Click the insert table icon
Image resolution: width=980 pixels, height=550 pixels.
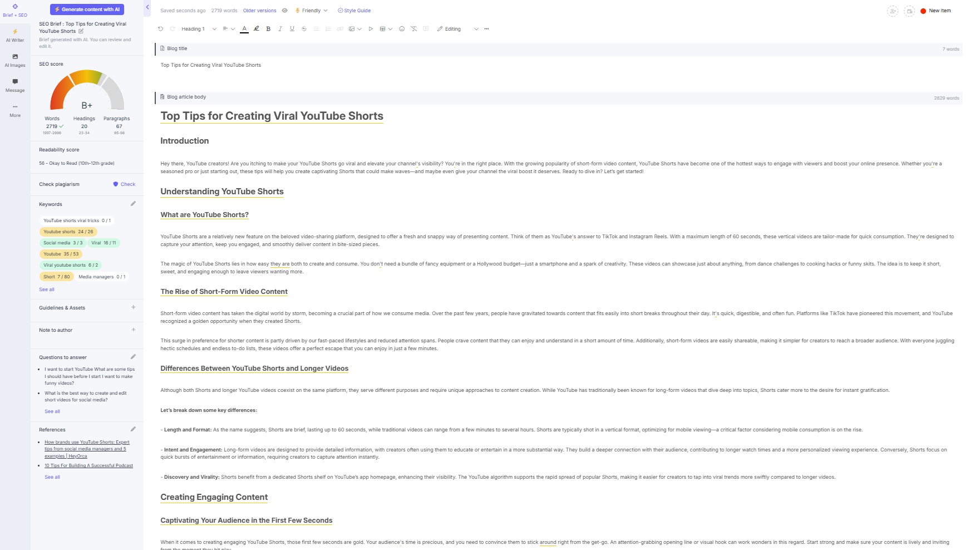[x=383, y=29]
